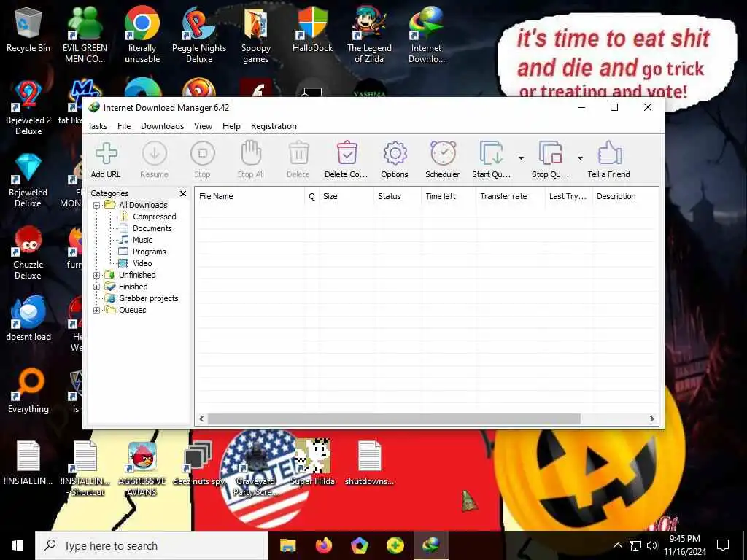Sort by Status column header
Image resolution: width=747 pixels, height=560 pixels.
pyautogui.click(x=398, y=196)
